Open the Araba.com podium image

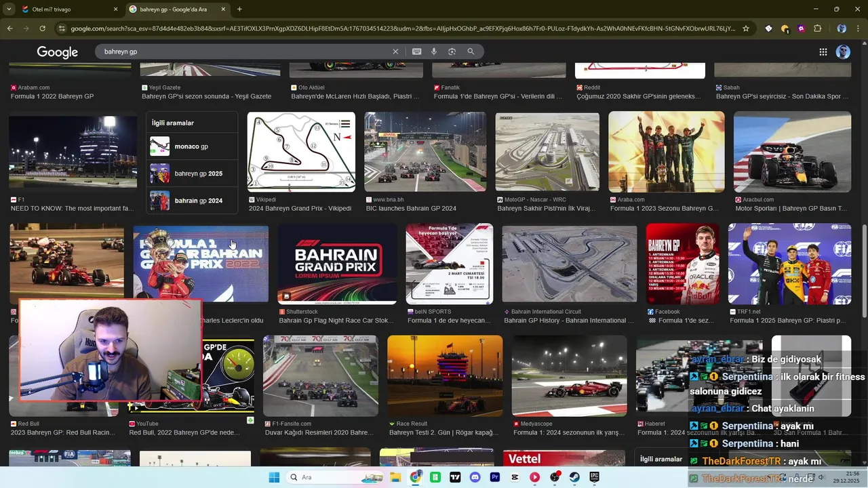667,152
